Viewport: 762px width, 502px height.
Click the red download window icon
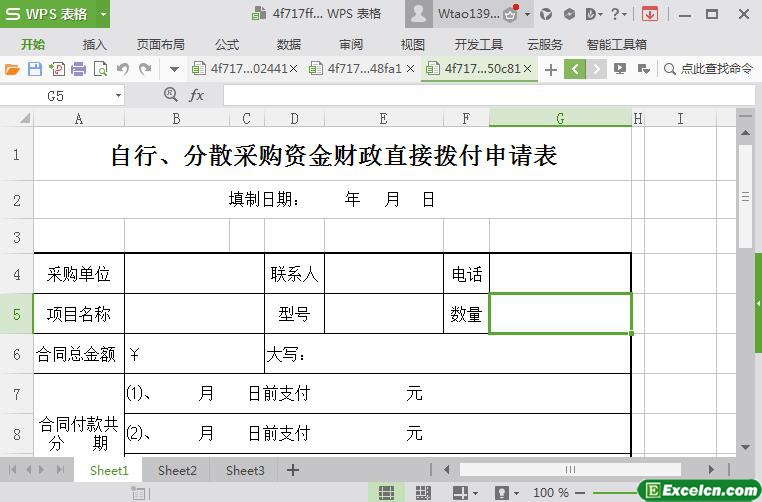[x=650, y=14]
